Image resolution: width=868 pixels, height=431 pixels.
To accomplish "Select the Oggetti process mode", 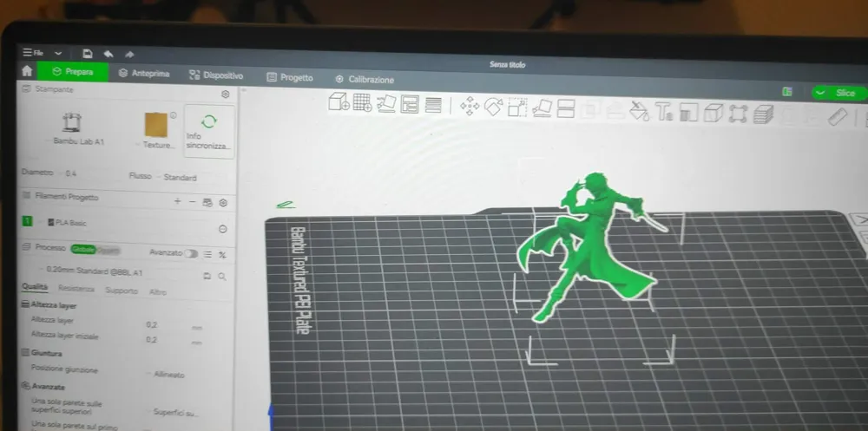I will click(x=108, y=250).
